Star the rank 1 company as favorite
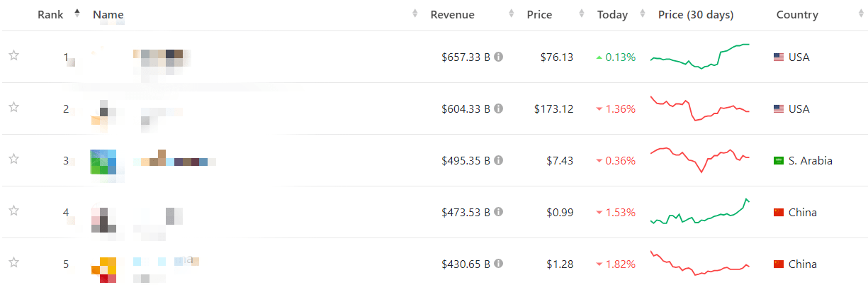This screenshot has width=868, height=285. coord(13,56)
